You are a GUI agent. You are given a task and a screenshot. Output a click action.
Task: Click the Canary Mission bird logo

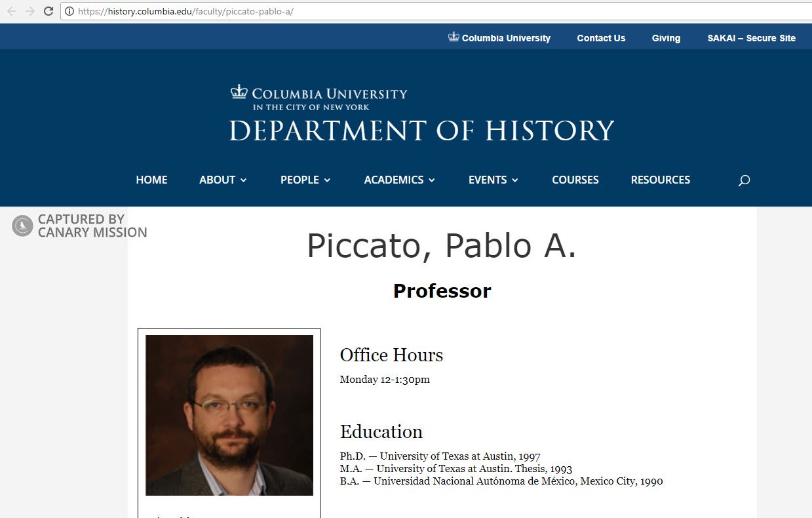[x=22, y=226]
